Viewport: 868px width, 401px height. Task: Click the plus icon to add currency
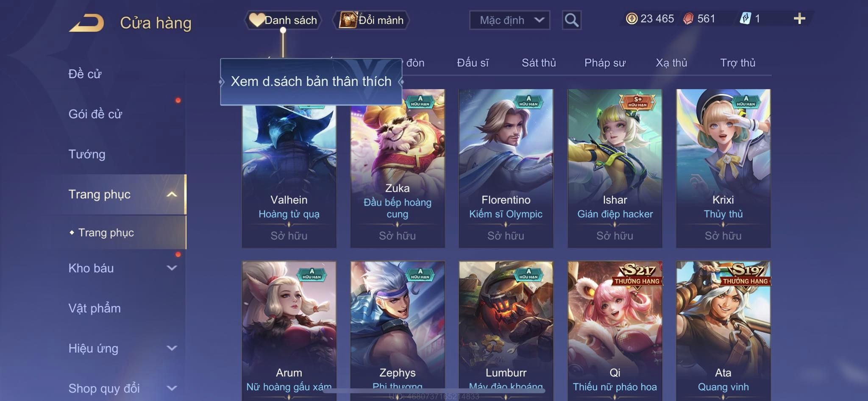[799, 19]
